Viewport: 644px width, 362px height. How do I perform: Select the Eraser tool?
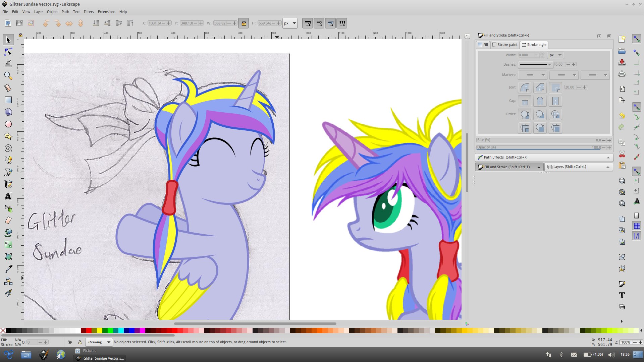click(x=8, y=221)
